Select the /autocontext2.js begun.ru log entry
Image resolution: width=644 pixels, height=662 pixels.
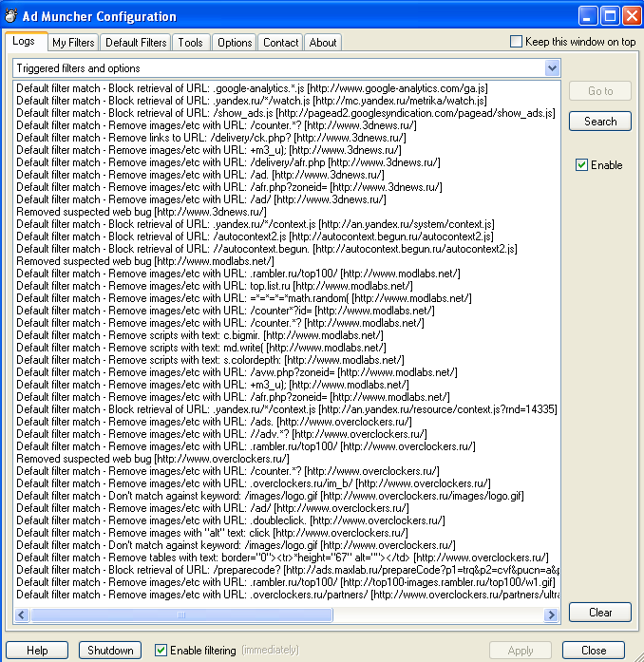point(255,236)
